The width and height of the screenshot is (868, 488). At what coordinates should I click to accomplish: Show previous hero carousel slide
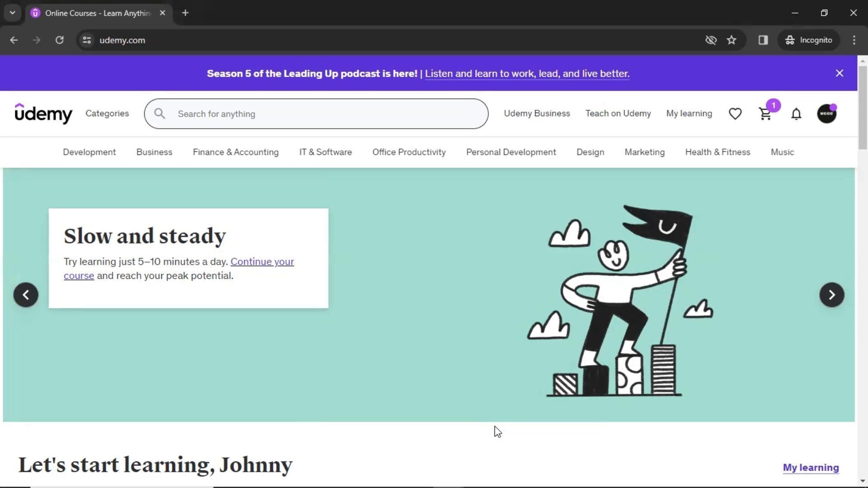26,295
